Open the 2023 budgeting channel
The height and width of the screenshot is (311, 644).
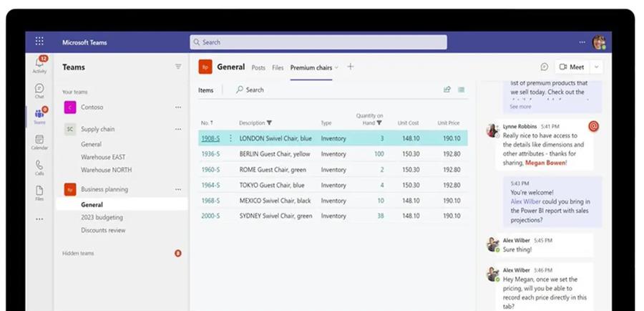click(102, 218)
